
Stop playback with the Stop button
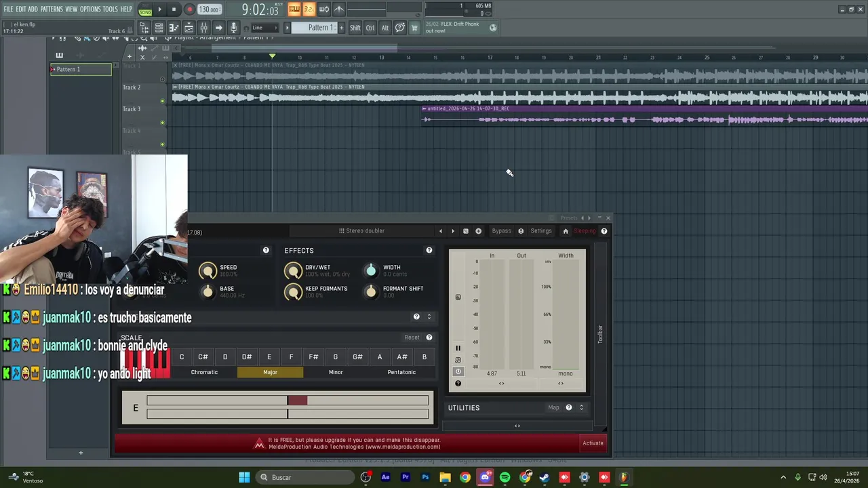click(x=174, y=9)
